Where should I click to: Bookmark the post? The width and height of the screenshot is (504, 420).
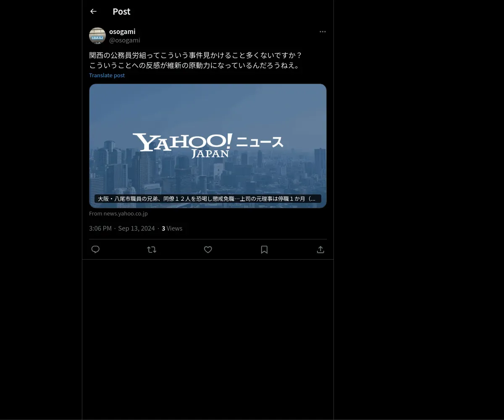tap(264, 249)
